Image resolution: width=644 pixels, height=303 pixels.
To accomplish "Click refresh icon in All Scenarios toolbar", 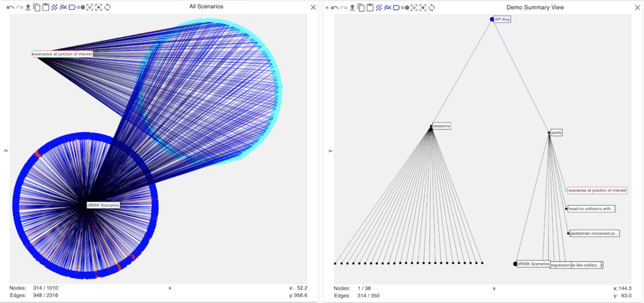I will pyautogui.click(x=108, y=7).
